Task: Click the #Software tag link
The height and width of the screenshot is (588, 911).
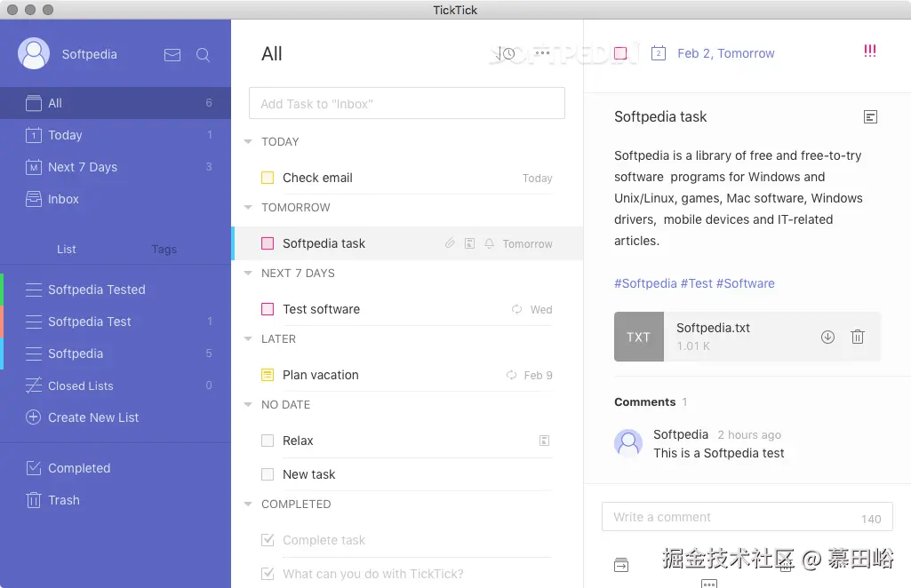Action: click(x=746, y=283)
